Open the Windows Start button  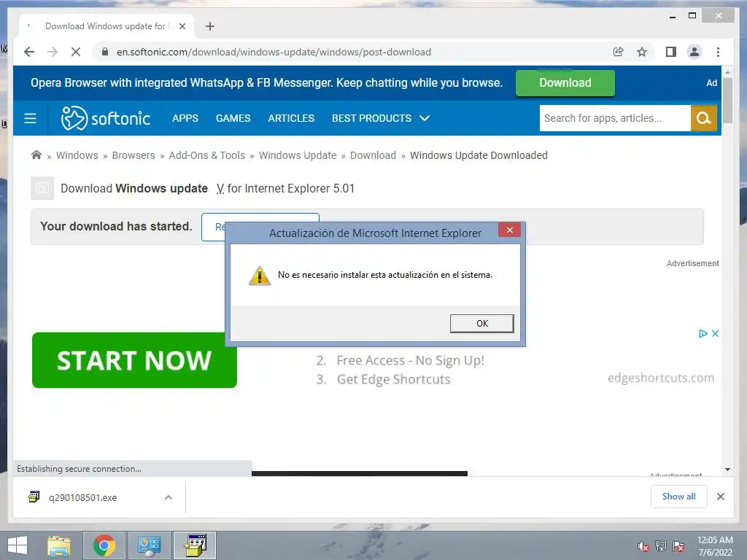pyautogui.click(x=18, y=545)
